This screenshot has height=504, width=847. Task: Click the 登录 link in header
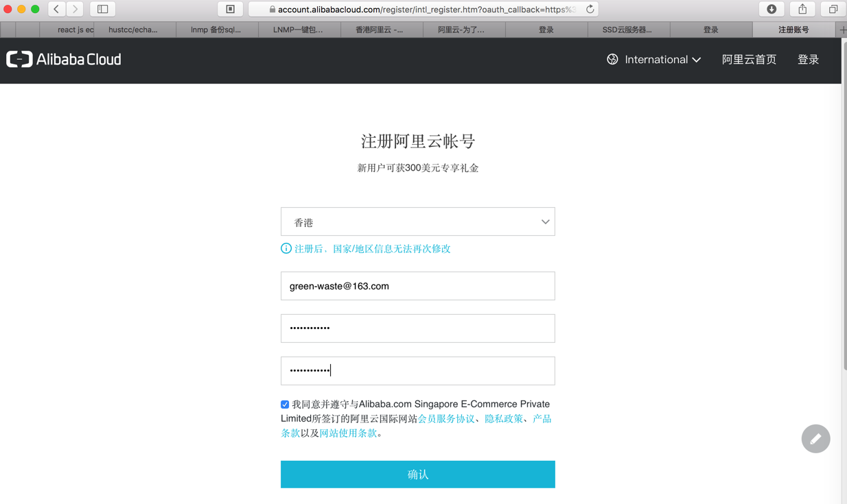(808, 60)
